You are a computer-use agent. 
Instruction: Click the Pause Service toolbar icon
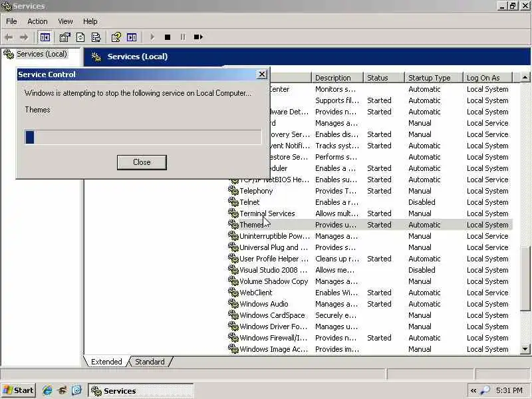coord(183,37)
